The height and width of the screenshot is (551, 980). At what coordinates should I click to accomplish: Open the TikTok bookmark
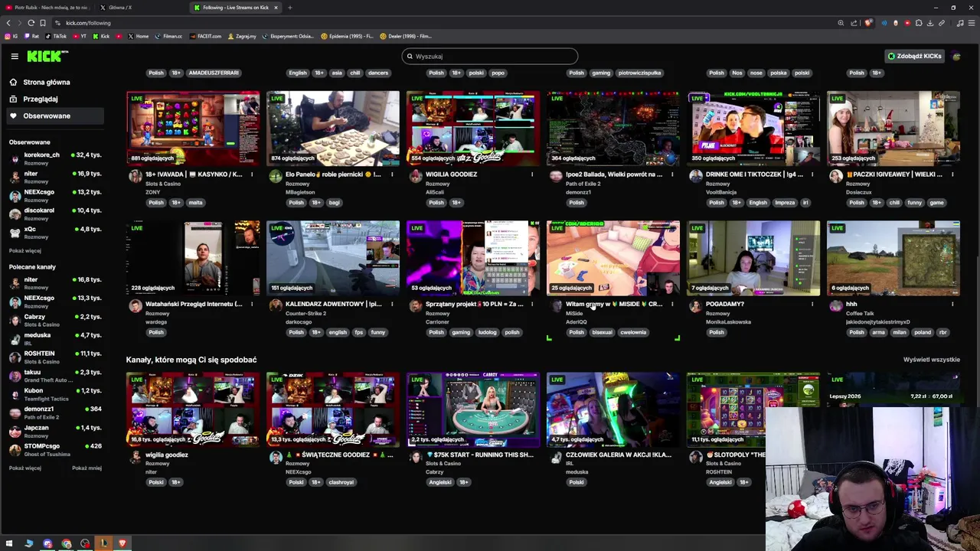pyautogui.click(x=57, y=36)
